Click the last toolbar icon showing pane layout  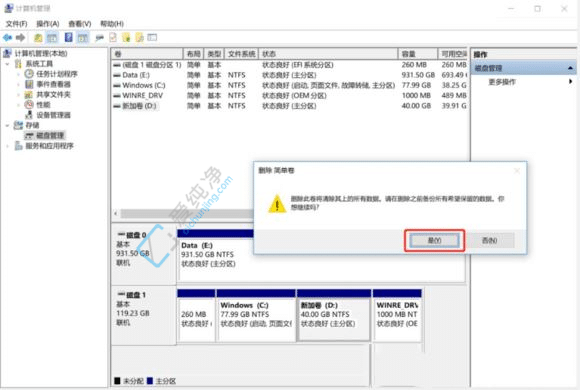[x=152, y=37]
